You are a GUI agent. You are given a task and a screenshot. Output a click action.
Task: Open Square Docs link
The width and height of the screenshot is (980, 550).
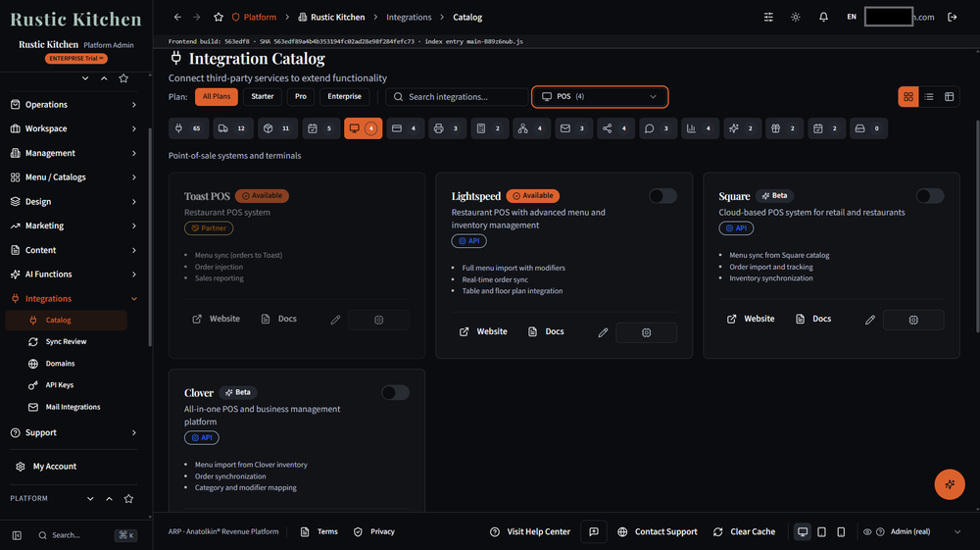(x=813, y=319)
